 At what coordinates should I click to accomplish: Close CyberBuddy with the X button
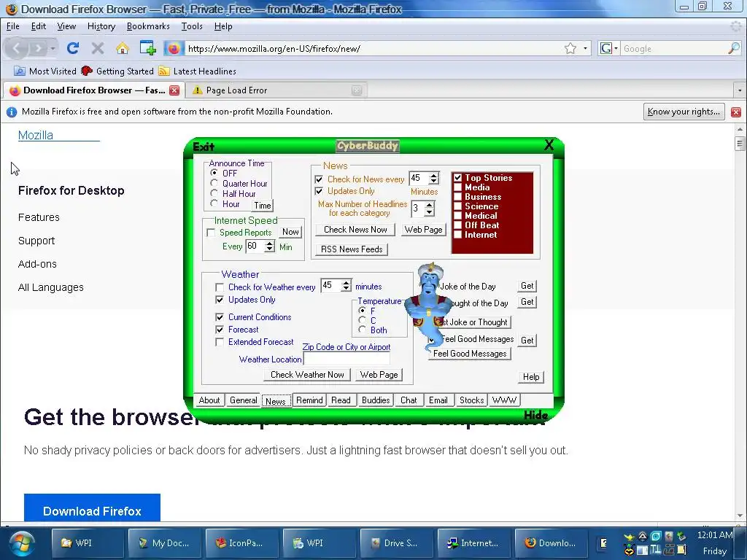[549, 145]
